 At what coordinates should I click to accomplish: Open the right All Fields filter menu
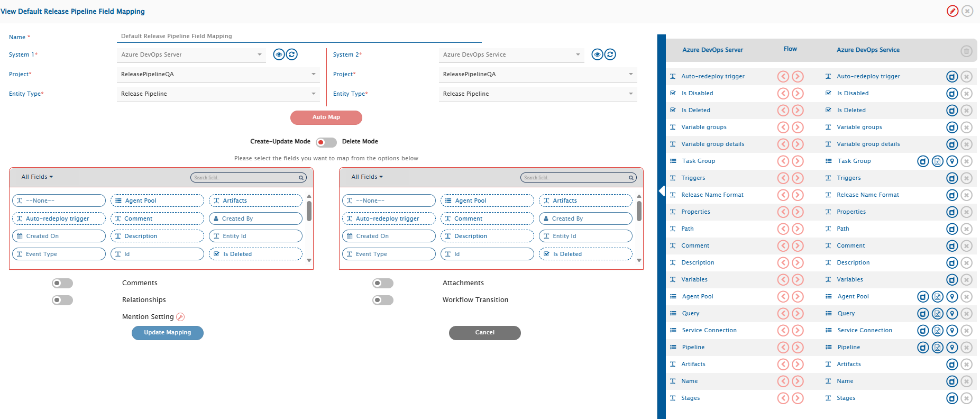(x=367, y=177)
